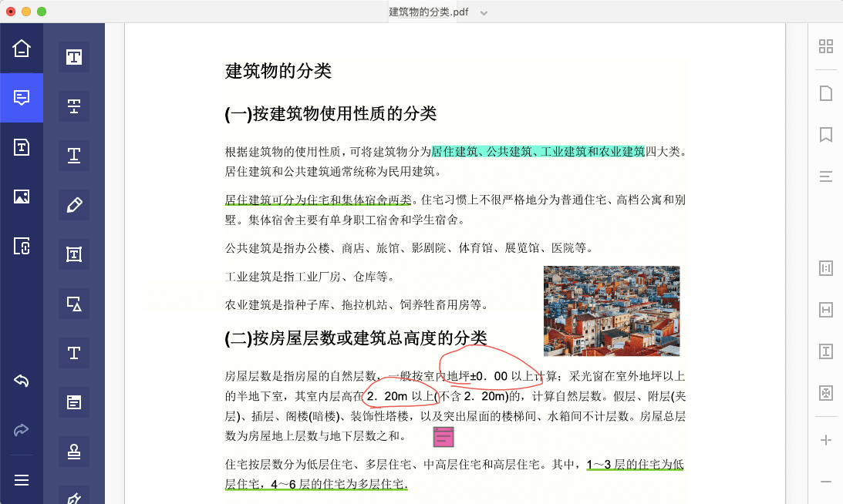Screen dimensions: 843x504
Task: Select the Highlight text tool
Action: click(x=74, y=57)
